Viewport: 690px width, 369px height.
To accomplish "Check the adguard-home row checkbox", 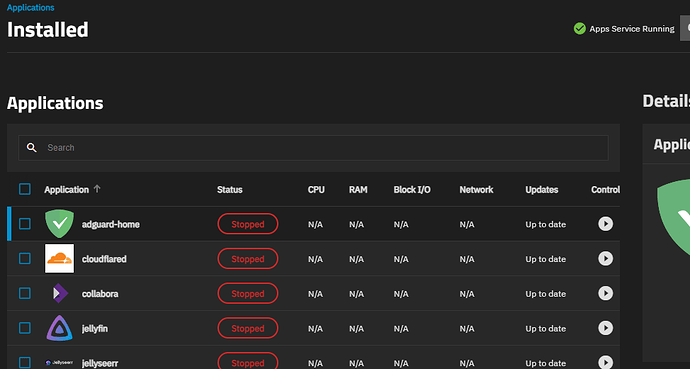I will coord(25,224).
